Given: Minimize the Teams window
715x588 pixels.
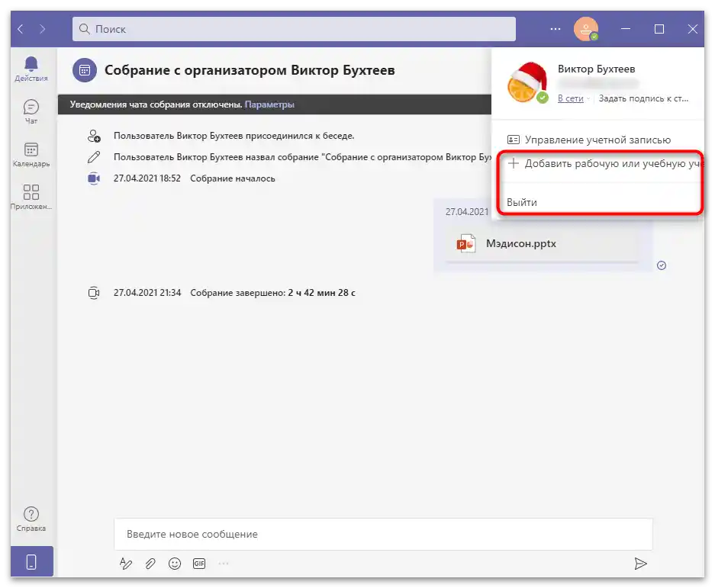Looking at the screenshot, I should pyautogui.click(x=626, y=29).
